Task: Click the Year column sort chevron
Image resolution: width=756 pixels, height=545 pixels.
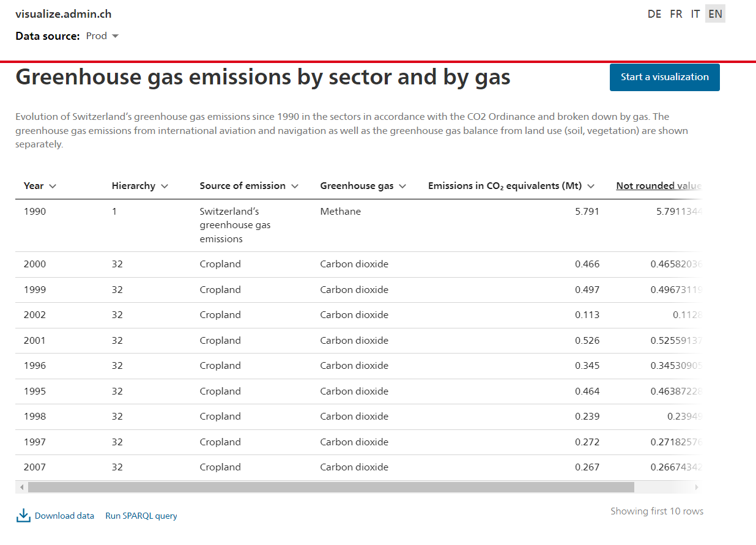Action: coord(53,186)
